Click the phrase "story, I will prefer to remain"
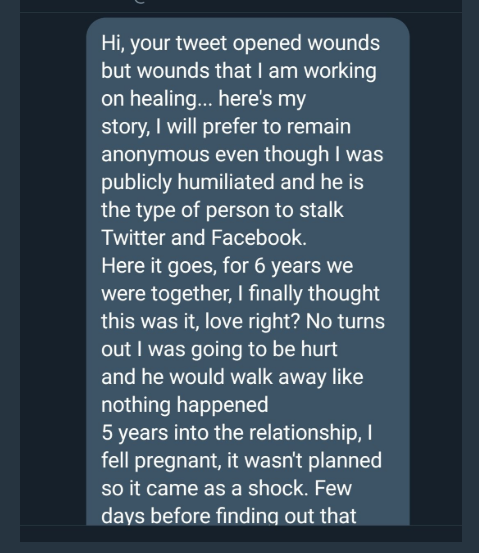The height and width of the screenshot is (553, 479). (226, 127)
